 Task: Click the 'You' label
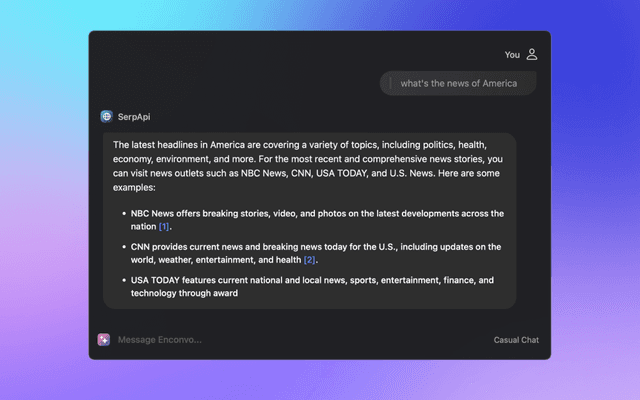point(512,55)
